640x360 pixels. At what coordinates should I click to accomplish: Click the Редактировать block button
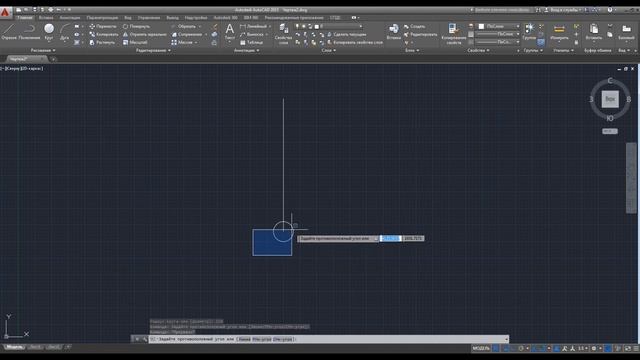tap(420, 34)
